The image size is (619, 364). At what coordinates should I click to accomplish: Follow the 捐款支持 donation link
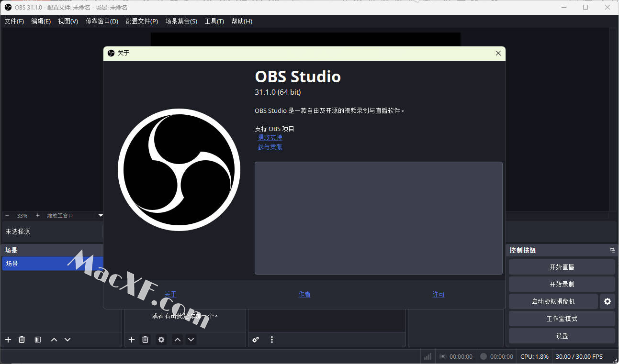270,138
